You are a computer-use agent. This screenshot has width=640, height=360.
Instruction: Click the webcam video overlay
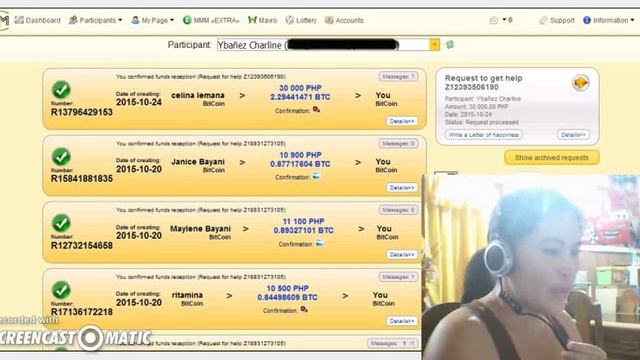[x=531, y=267]
